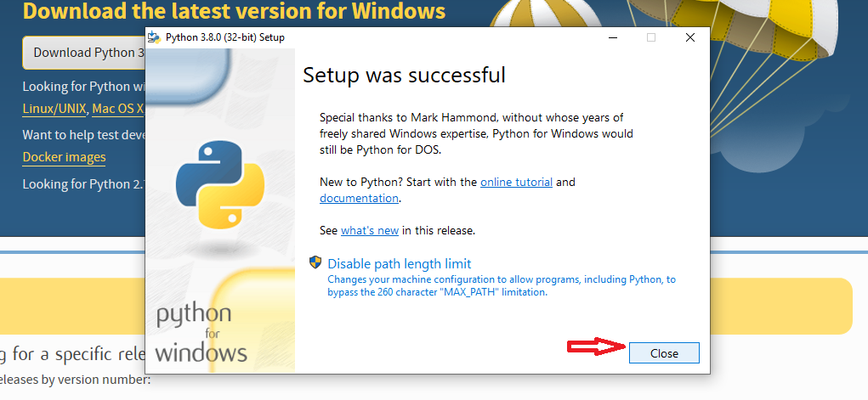Select Disable path length limit

tap(400, 263)
